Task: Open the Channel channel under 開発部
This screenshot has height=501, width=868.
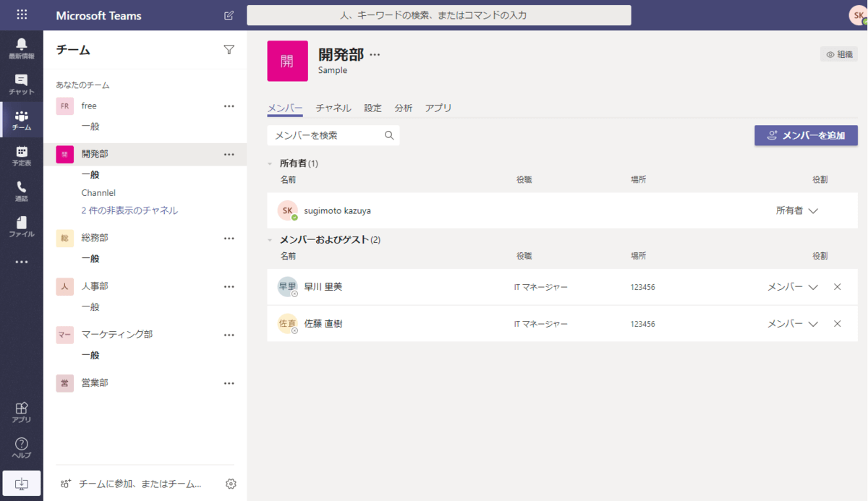Action: (98, 193)
